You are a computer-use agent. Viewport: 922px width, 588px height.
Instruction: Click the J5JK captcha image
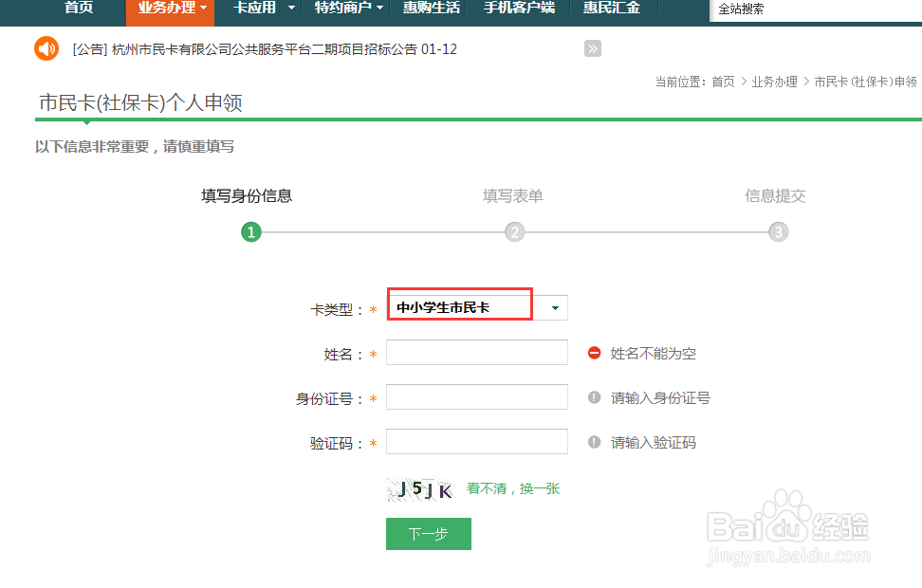(420, 489)
